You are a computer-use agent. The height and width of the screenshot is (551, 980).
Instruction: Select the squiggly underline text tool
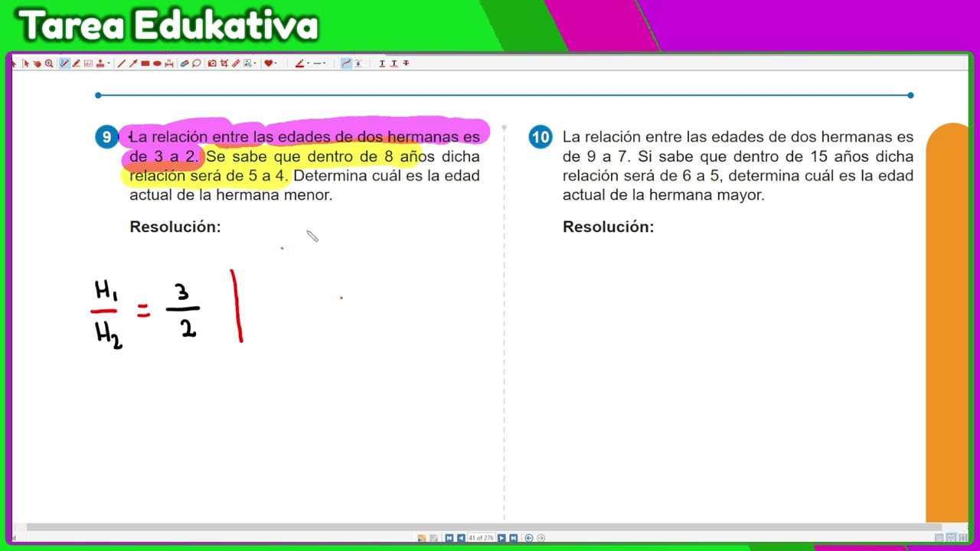coord(394,64)
